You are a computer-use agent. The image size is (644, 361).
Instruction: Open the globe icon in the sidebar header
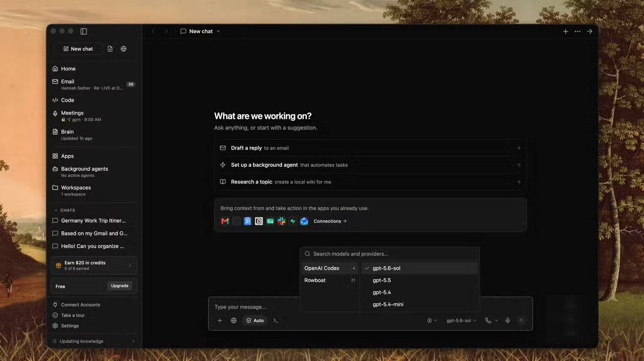pyautogui.click(x=124, y=49)
